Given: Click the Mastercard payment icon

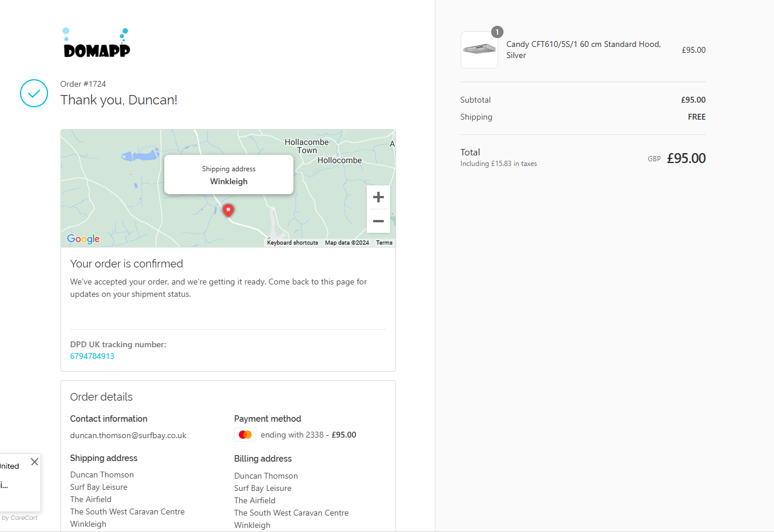Looking at the screenshot, I should pyautogui.click(x=245, y=435).
